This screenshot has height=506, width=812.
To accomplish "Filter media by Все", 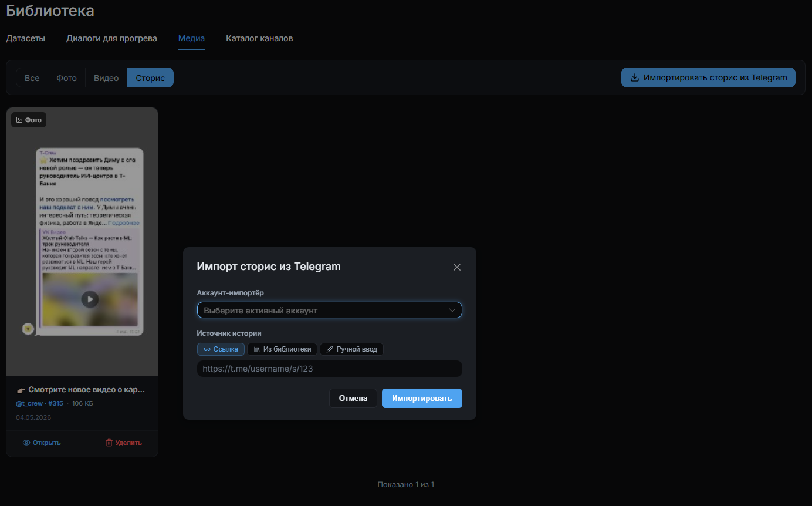I will point(32,77).
